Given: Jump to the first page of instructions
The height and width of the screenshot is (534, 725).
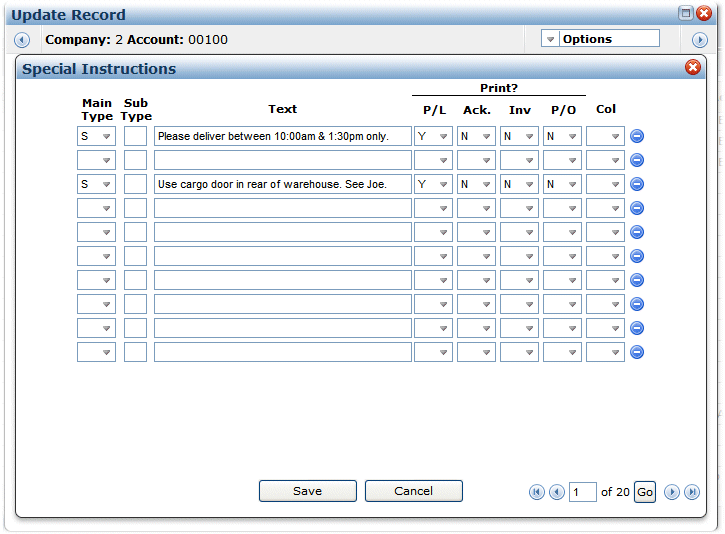Looking at the screenshot, I should [x=537, y=492].
